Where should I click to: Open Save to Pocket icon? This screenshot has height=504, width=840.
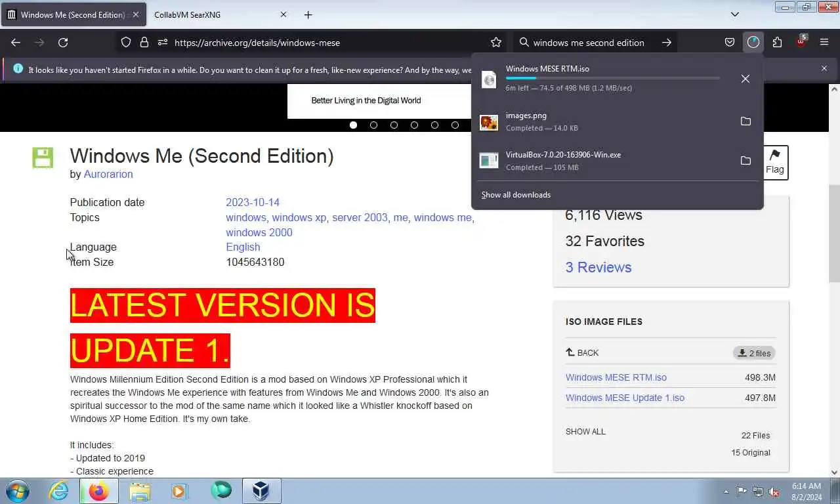click(730, 43)
